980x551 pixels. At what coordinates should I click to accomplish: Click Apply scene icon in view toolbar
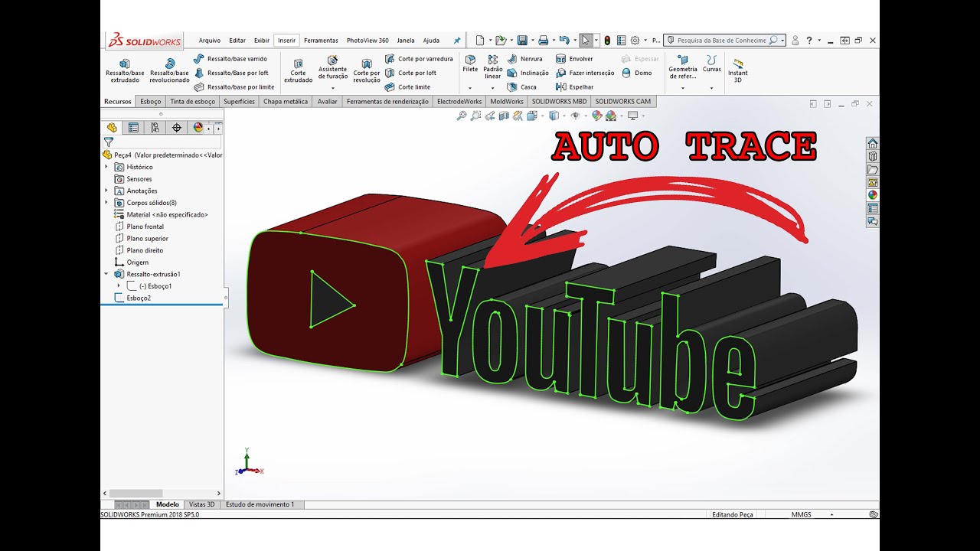click(611, 116)
